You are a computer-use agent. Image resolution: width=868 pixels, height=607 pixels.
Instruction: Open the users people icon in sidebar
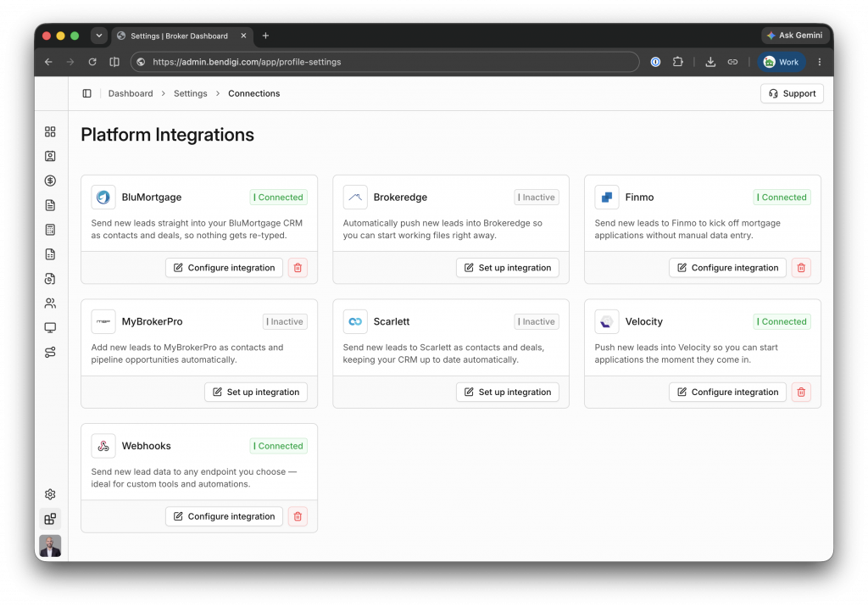click(50, 303)
